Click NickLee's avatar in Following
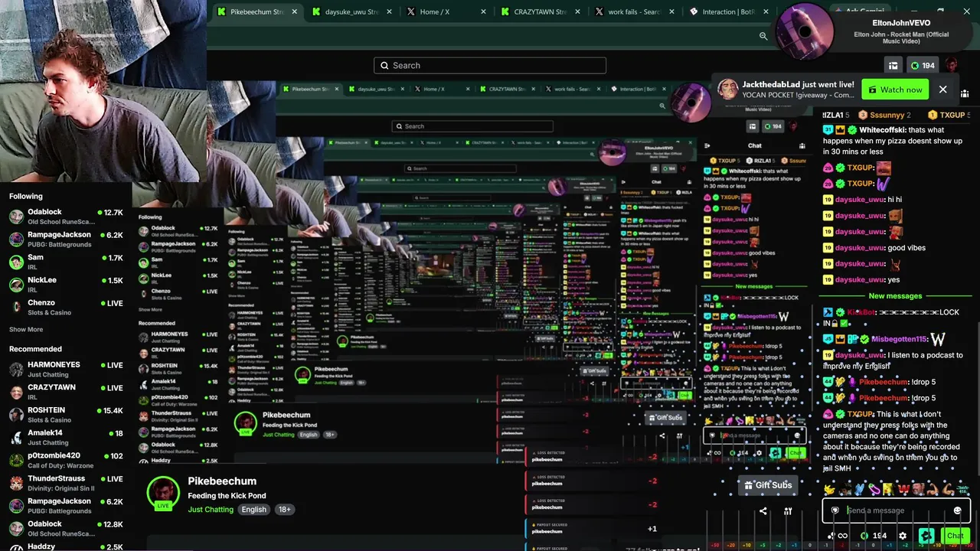This screenshot has height=551, width=980. coord(16,285)
